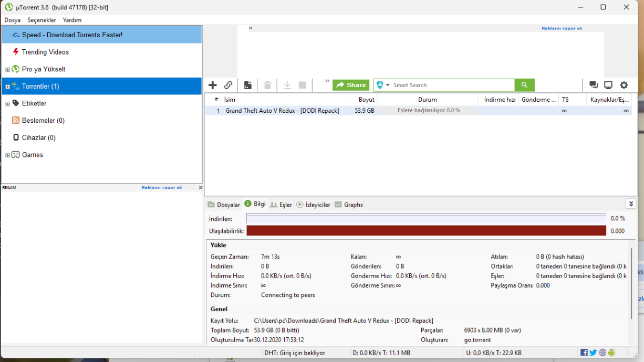
Task: Start the torrent download arrow icon
Action: tap(287, 85)
